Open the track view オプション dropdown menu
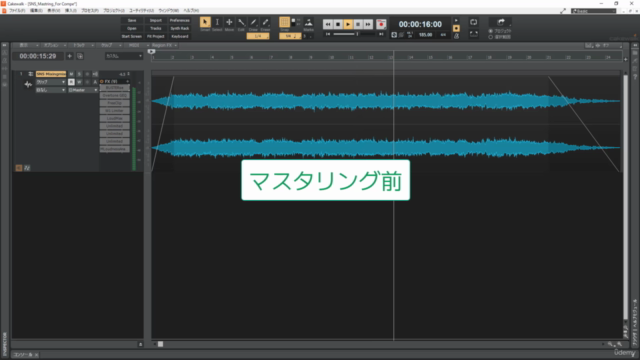The width and height of the screenshot is (640, 360). (x=54, y=45)
